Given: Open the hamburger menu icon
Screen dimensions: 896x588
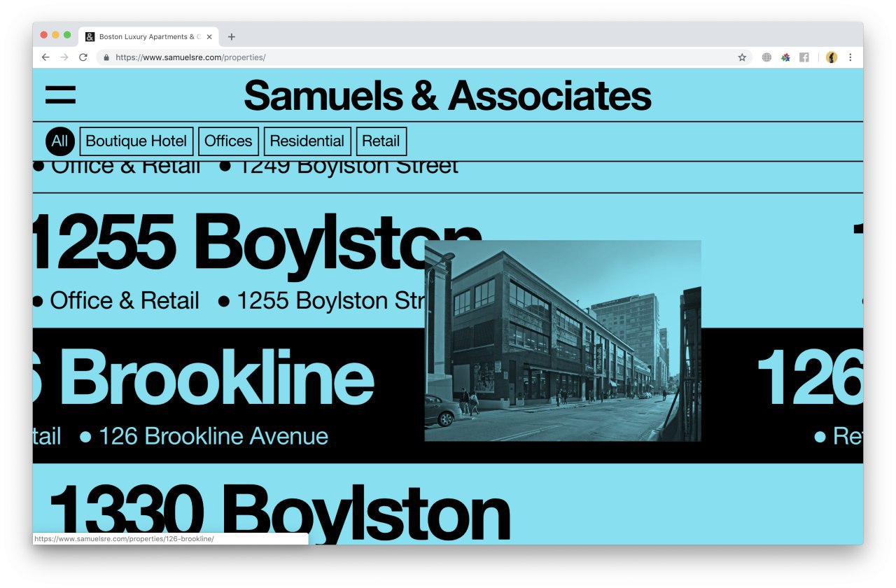Looking at the screenshot, I should (x=60, y=94).
